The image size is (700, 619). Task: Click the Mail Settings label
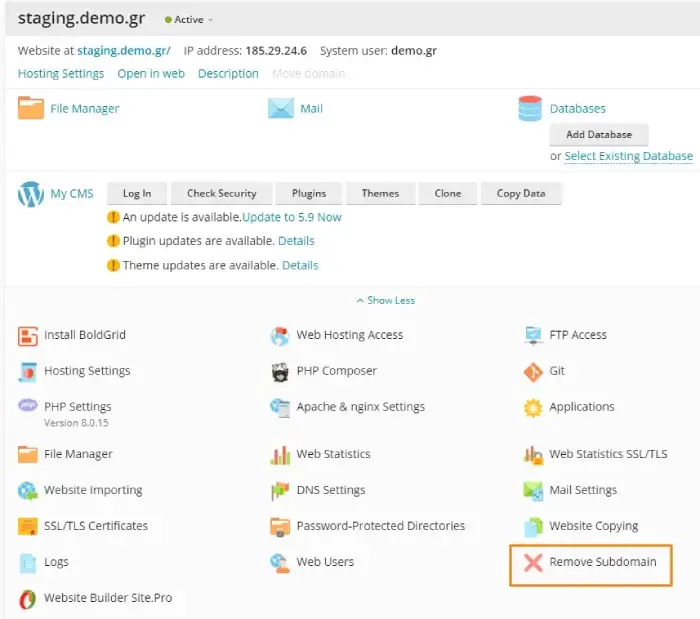[583, 490]
